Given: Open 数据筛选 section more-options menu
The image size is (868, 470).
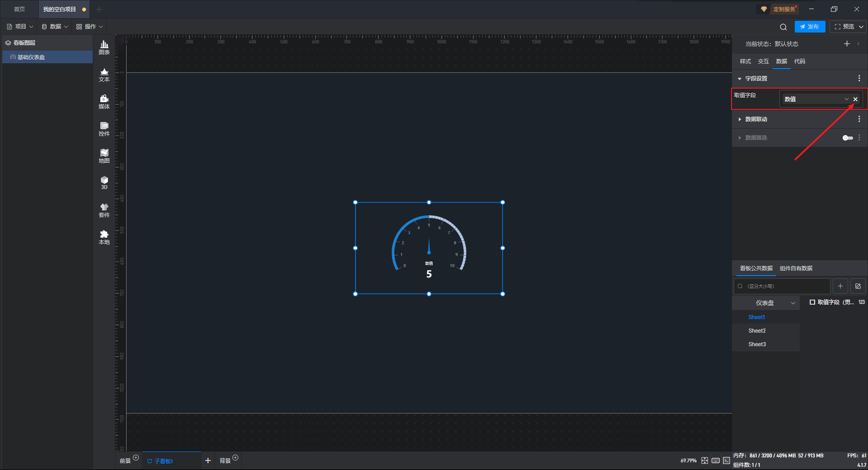Looking at the screenshot, I should point(859,137).
